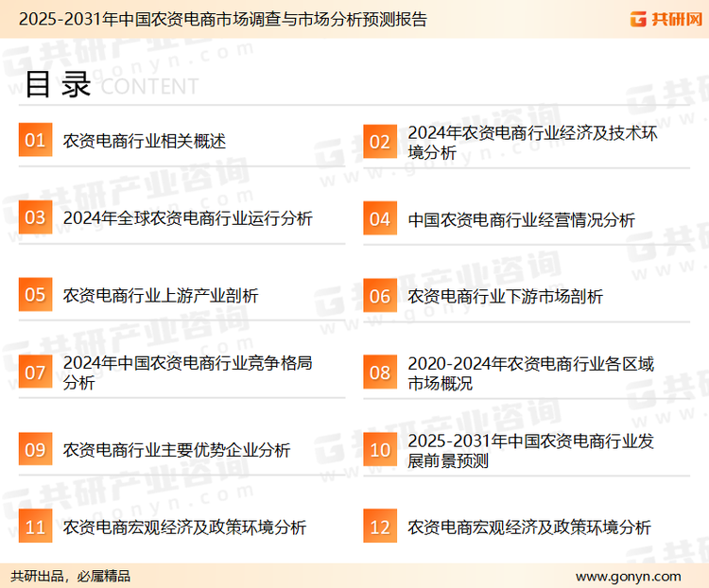This screenshot has width=709, height=588.
Task: Open chapter 2025-2031年中国农资电商行业发展前景预测
Action: tap(531, 451)
